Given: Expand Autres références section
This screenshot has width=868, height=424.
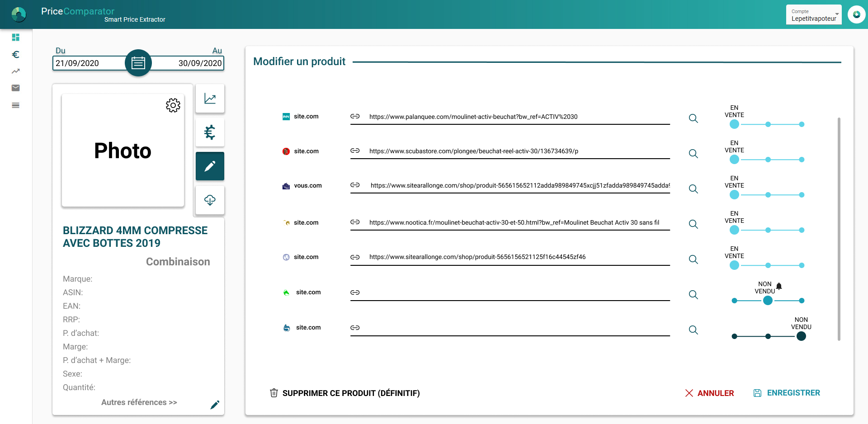Looking at the screenshot, I should tap(139, 402).
